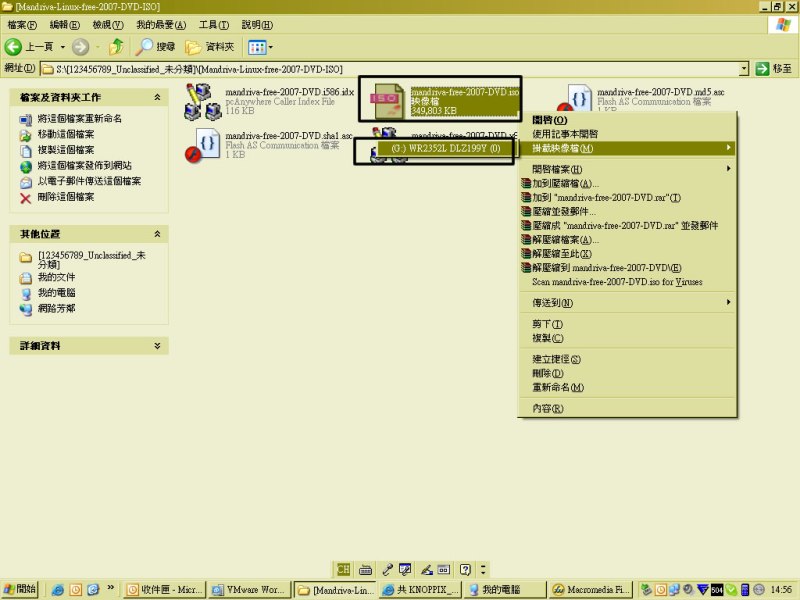Select the mandriva-free-2007-DVD.i586.idx file icon
800x600 pixels.
tap(202, 101)
